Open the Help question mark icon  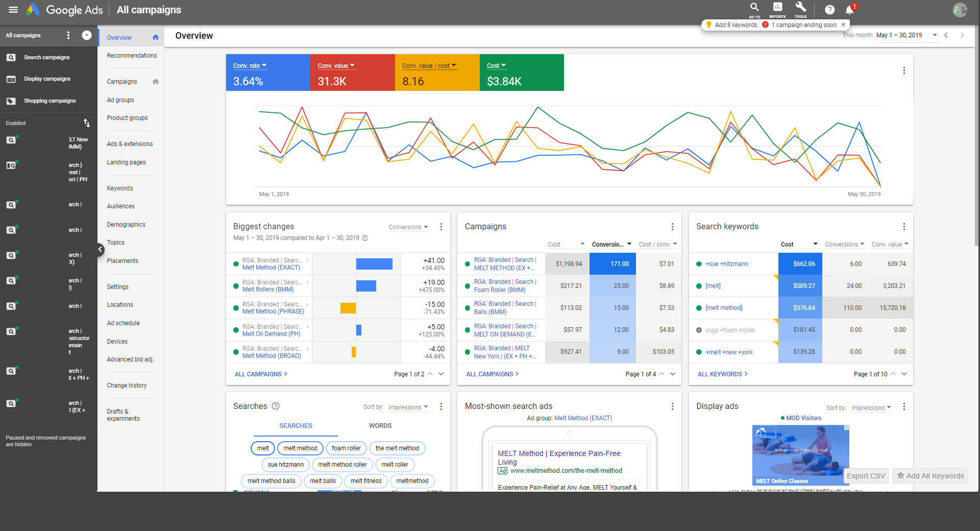(x=830, y=10)
